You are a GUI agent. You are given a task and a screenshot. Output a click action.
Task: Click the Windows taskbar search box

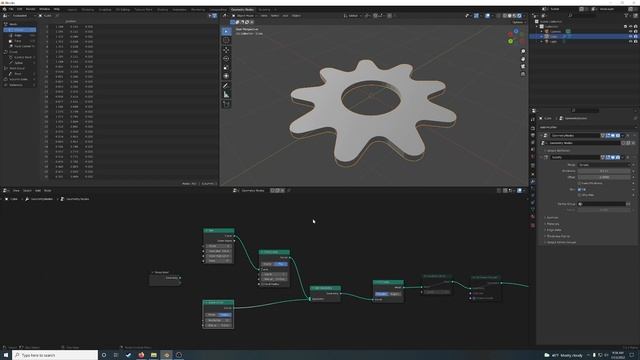(55, 355)
